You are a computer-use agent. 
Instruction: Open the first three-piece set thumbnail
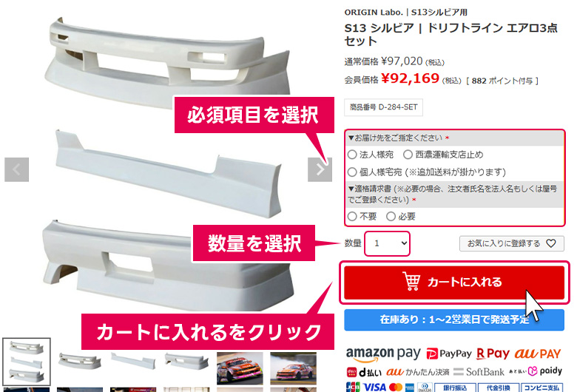(27, 362)
